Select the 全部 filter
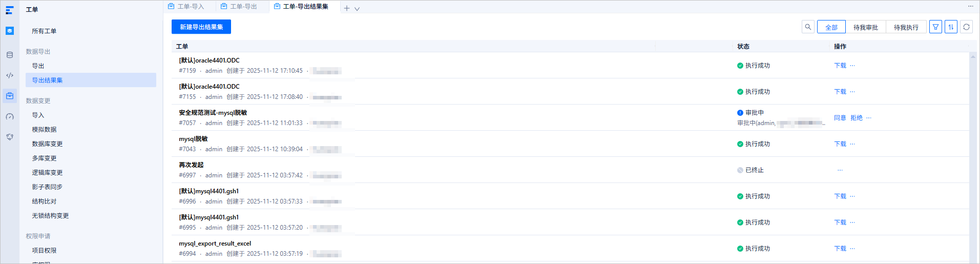980x264 pixels. 831,27
